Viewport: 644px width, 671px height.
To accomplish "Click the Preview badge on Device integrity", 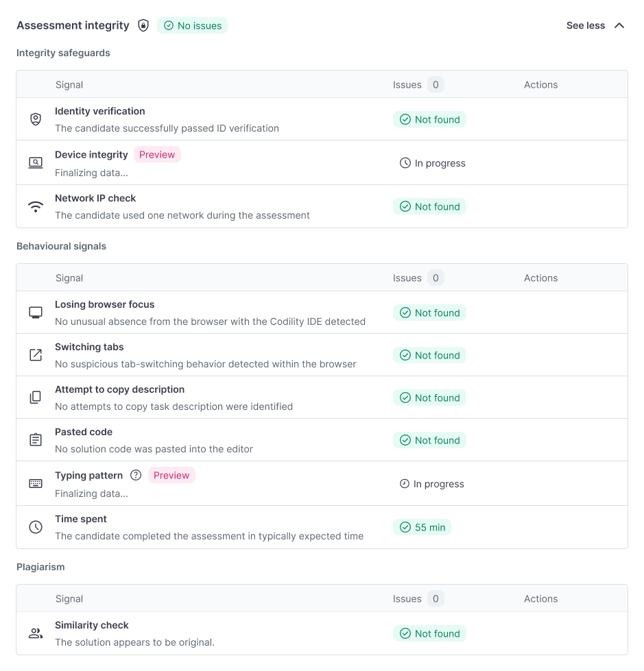I will (157, 154).
